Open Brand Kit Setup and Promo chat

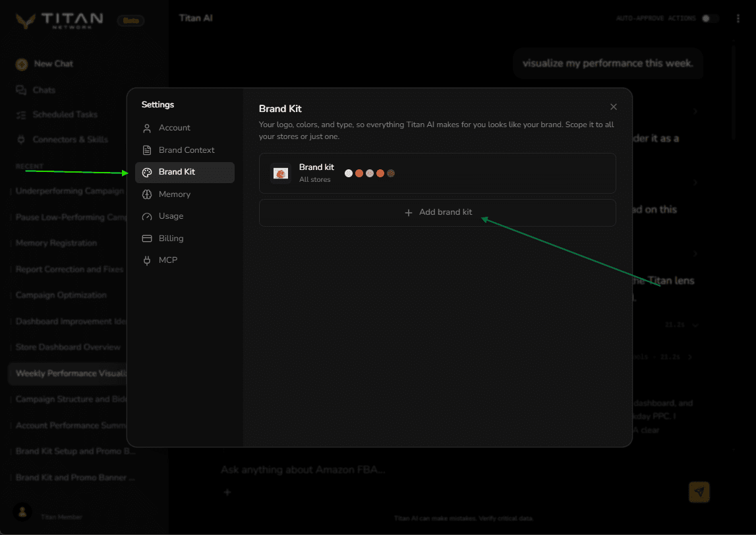coord(74,451)
